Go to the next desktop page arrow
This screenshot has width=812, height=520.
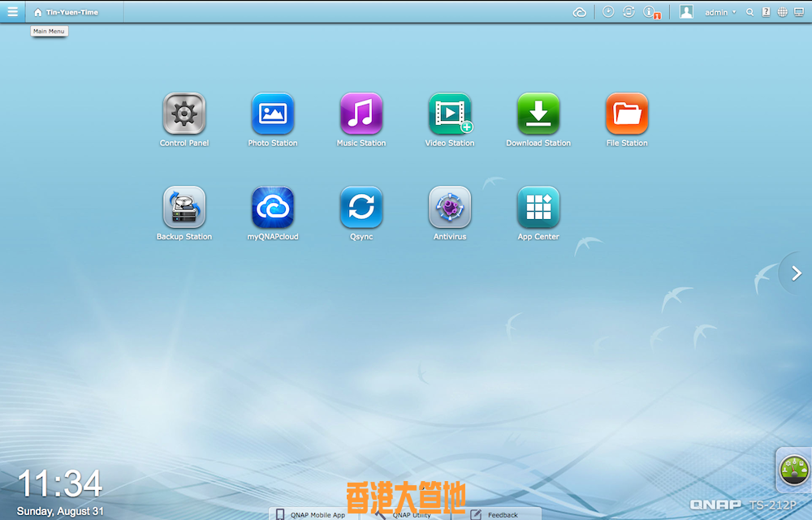[797, 273]
